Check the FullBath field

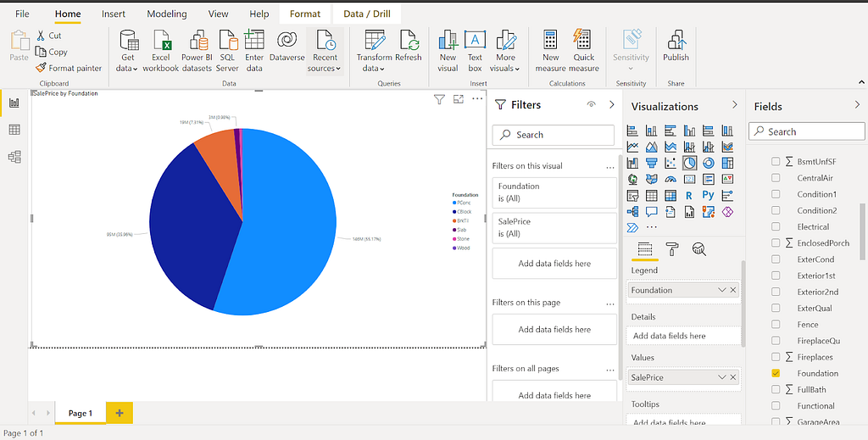tap(776, 390)
